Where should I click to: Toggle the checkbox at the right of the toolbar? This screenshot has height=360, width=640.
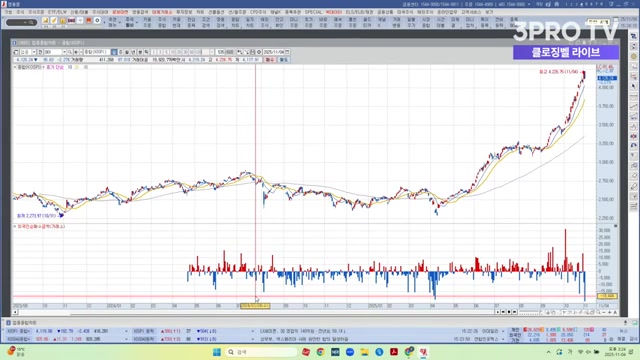(616, 19)
